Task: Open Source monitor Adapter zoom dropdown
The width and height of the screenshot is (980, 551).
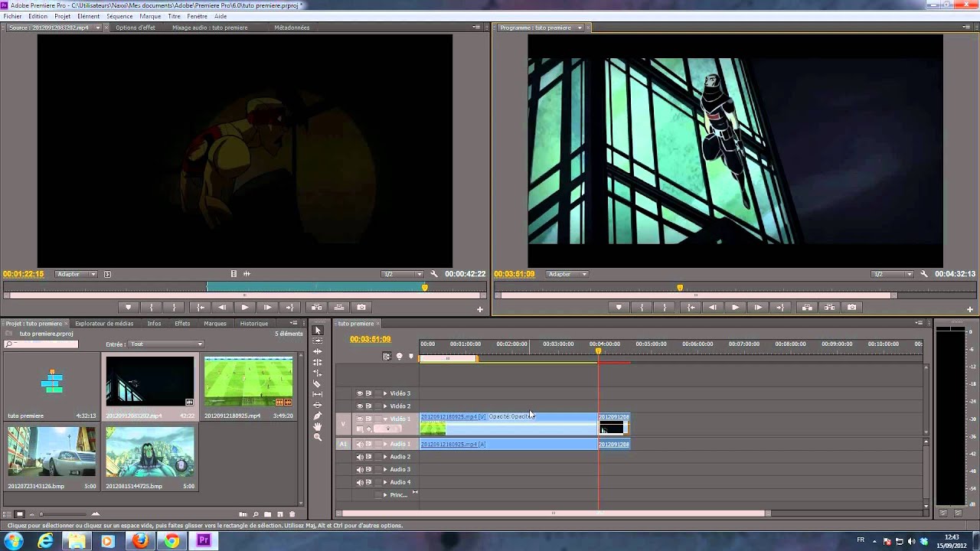Action: (77, 274)
